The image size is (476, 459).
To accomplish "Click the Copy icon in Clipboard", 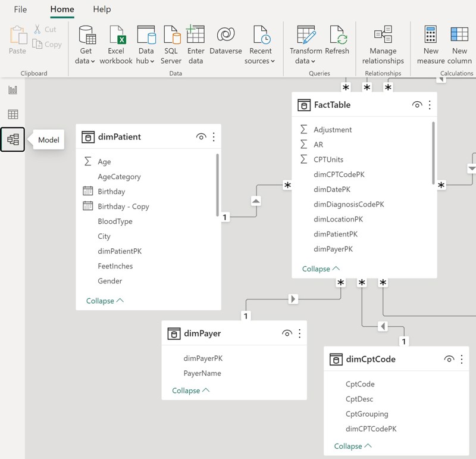I will [x=37, y=44].
